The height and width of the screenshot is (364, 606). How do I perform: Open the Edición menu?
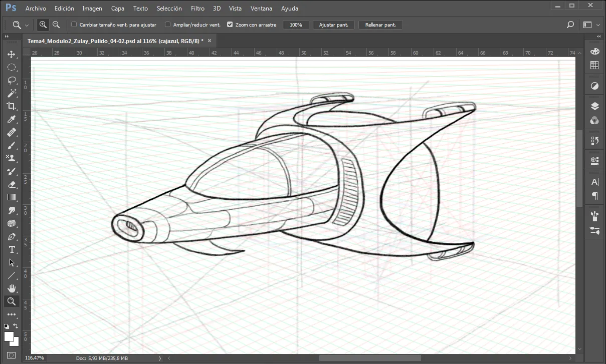64,9
